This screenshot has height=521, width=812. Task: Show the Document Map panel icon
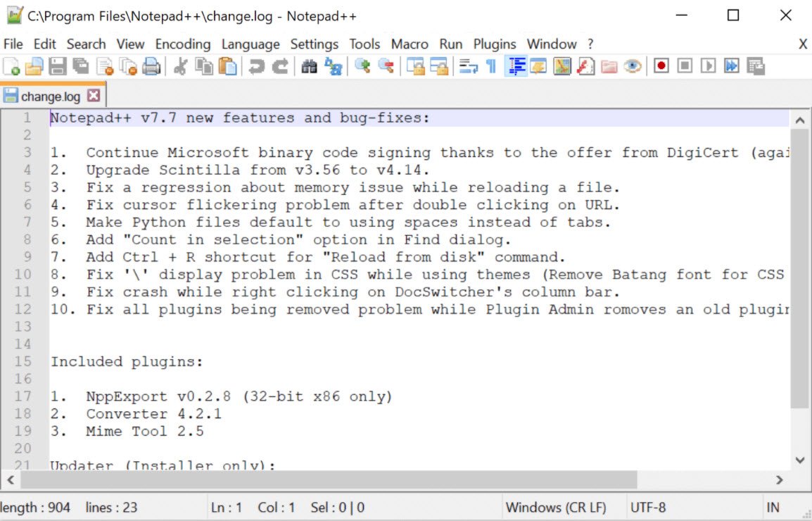(x=562, y=66)
